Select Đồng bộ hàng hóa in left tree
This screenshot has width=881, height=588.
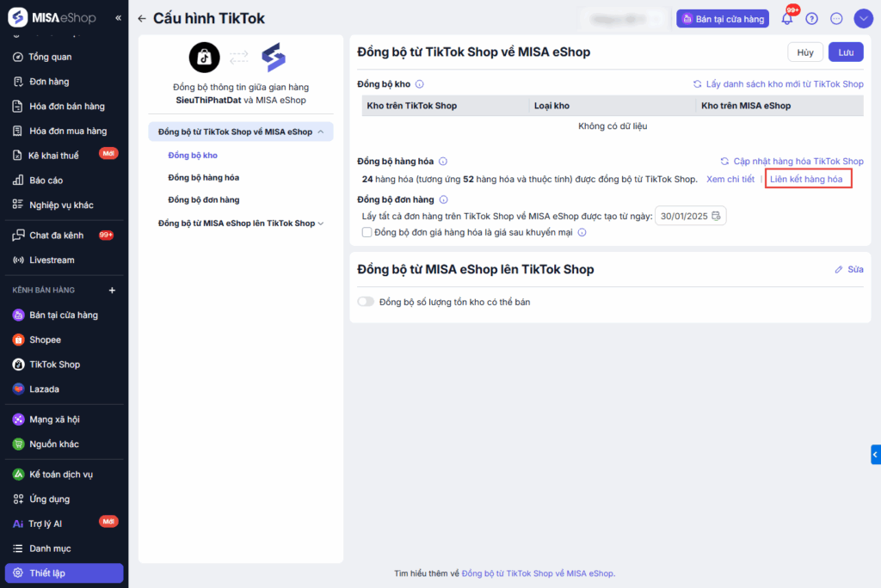203,177
